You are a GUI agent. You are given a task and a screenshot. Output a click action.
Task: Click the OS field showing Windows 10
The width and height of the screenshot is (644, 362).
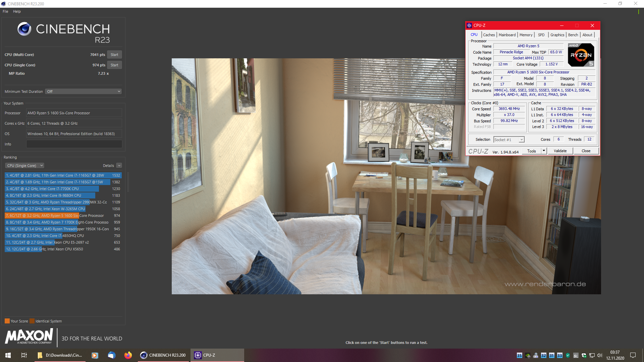click(x=74, y=134)
